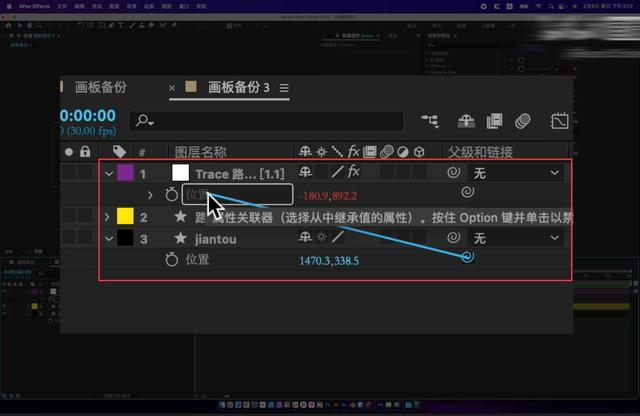This screenshot has height=416, width=640.
Task: Open After Effects menu in menu bar
Action: [x=34, y=6]
